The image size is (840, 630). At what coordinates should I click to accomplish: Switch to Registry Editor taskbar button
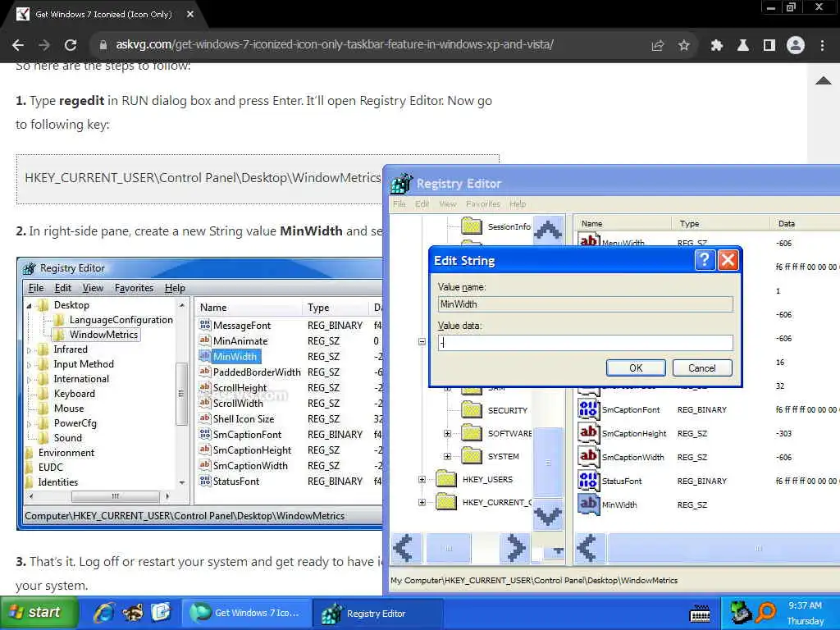coord(377,613)
